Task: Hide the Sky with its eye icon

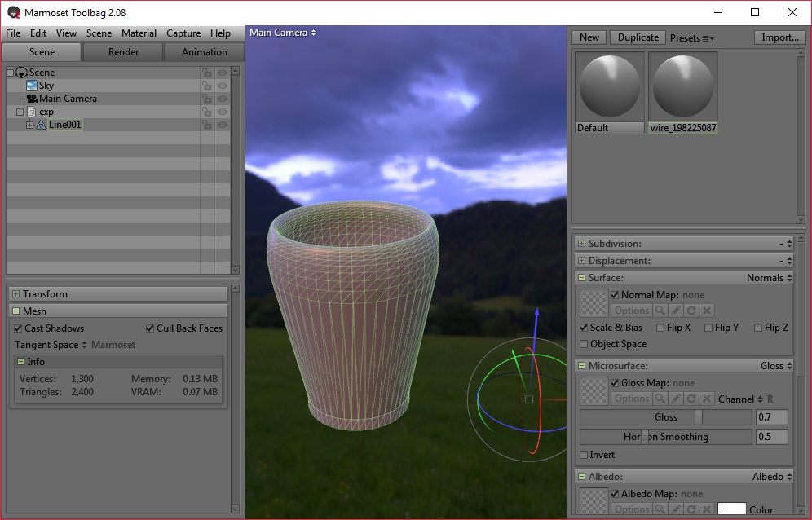Action: (222, 86)
